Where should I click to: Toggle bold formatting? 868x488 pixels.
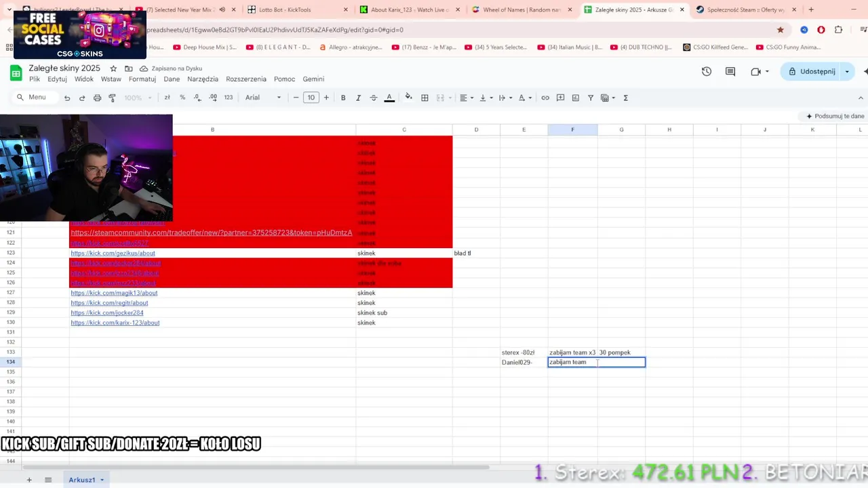[x=343, y=98]
